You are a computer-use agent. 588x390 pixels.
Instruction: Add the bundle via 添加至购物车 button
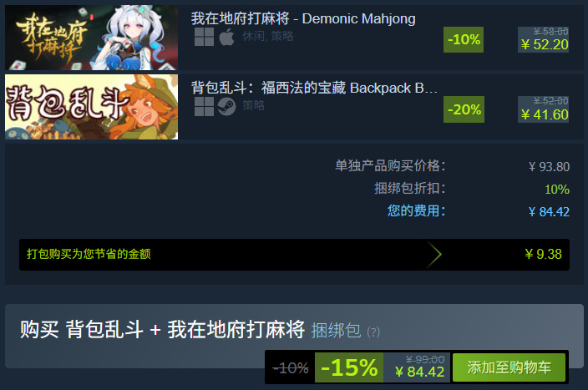coord(509,367)
